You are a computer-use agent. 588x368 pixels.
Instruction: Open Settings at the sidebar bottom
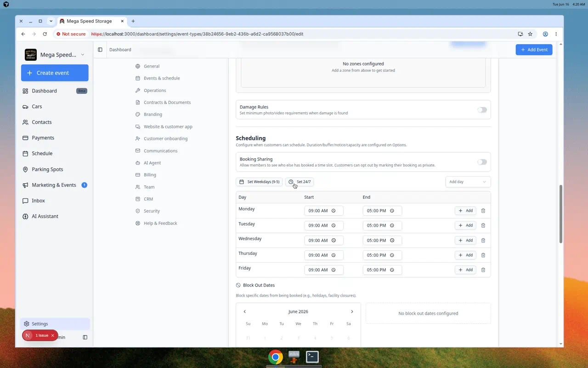pyautogui.click(x=55, y=324)
